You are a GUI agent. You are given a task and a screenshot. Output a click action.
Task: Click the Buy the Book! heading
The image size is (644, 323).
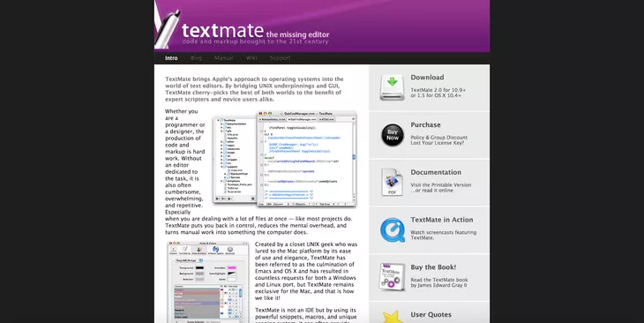pos(433,267)
